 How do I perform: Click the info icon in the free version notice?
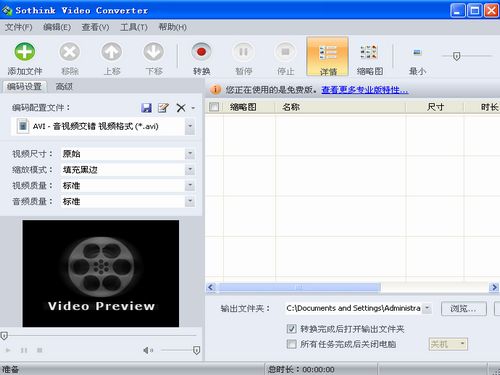216,89
